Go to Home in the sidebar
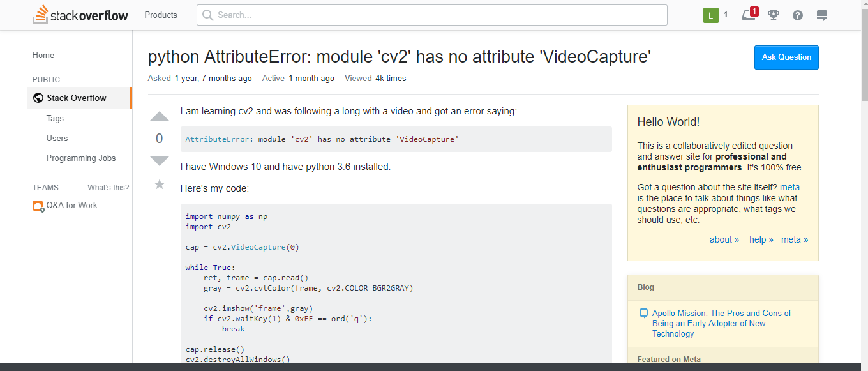Image resolution: width=868 pixels, height=371 pixels. (x=43, y=56)
